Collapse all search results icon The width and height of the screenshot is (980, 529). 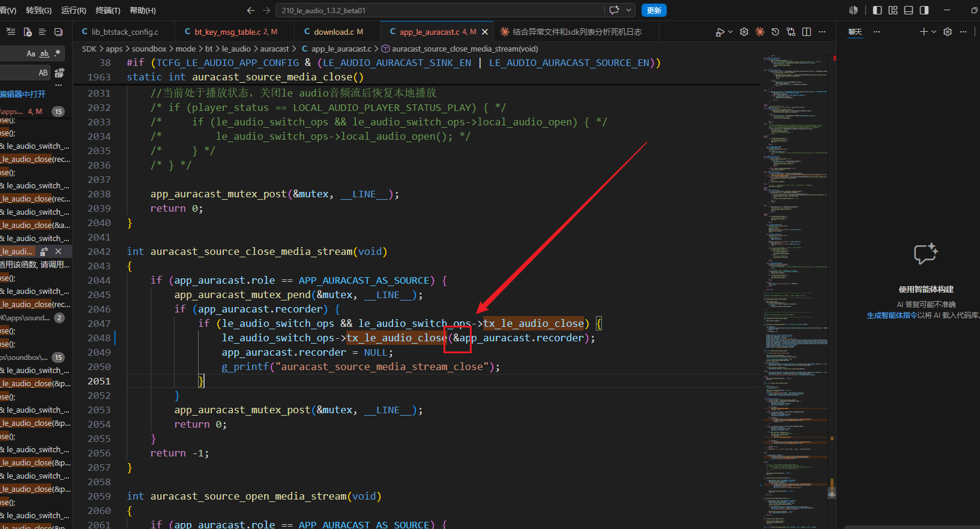coord(58,32)
